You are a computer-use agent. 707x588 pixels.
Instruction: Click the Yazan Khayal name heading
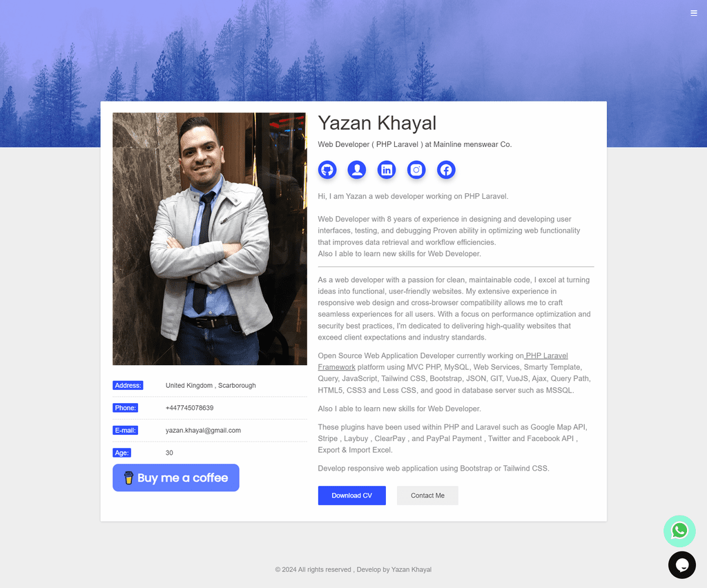click(377, 123)
